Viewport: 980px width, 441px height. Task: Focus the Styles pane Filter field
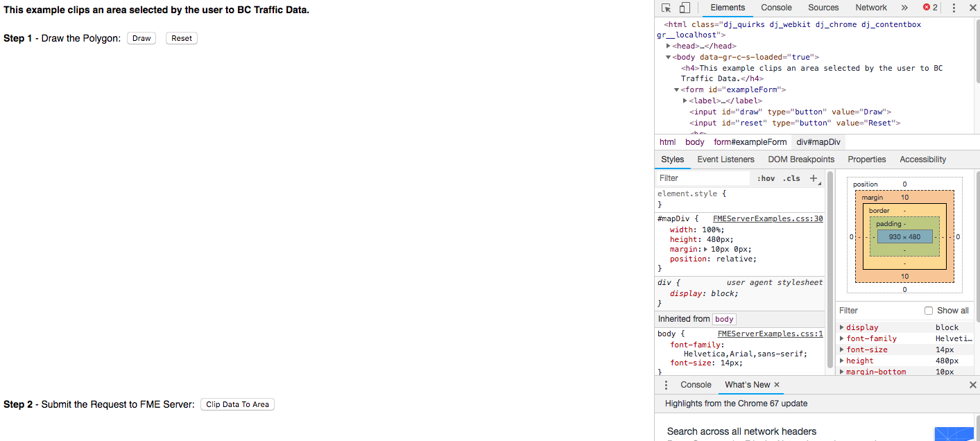click(702, 178)
